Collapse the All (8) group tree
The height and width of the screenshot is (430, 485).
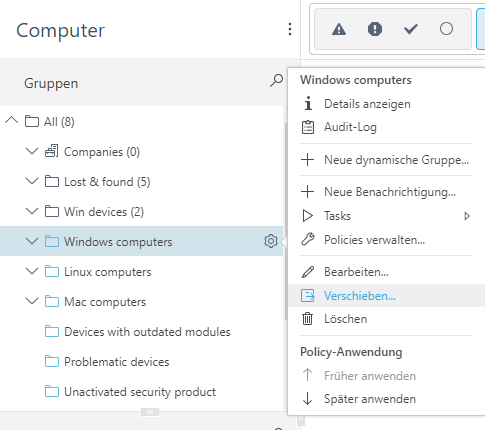(12, 120)
